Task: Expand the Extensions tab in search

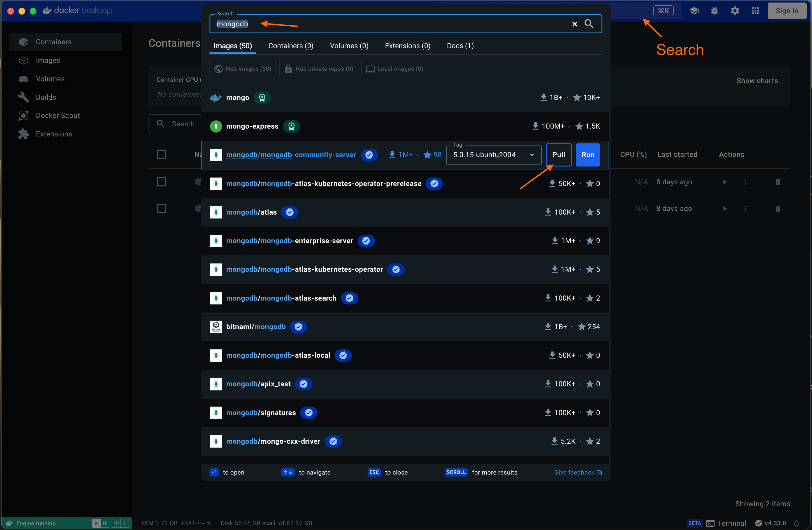Action: [x=407, y=46]
